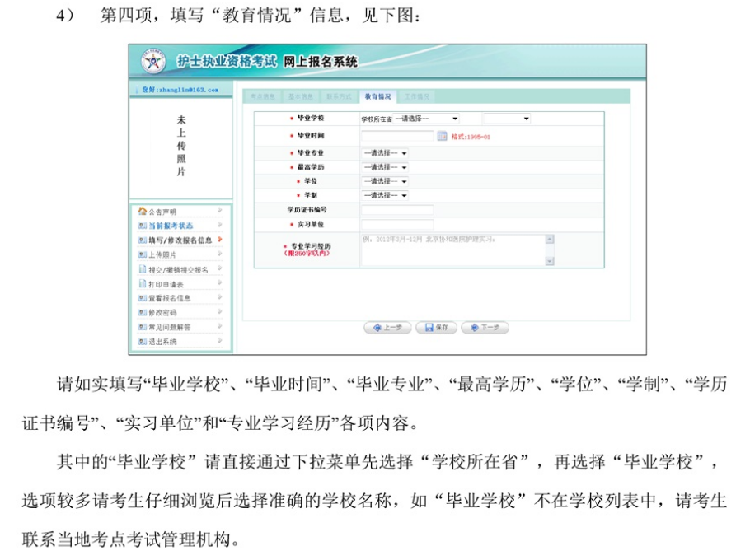This screenshot has height=560, width=750.
Task: Expand the 最高学历 dropdown
Action: click(x=385, y=167)
